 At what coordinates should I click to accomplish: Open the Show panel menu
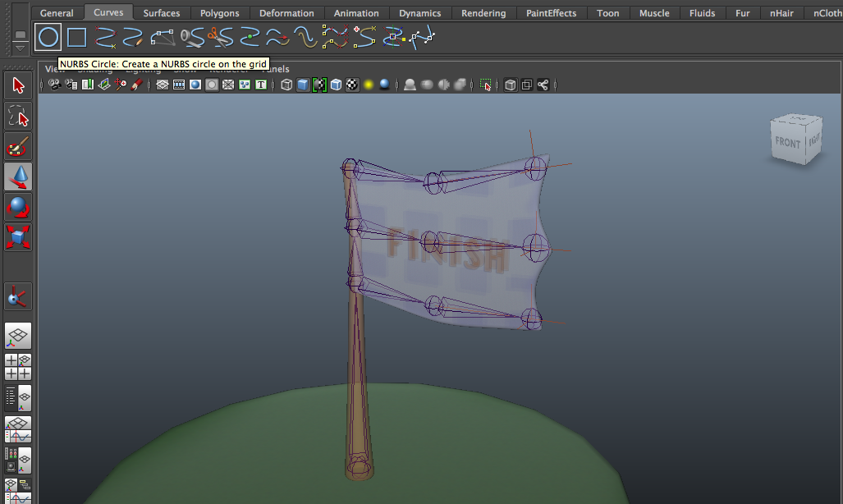point(186,69)
